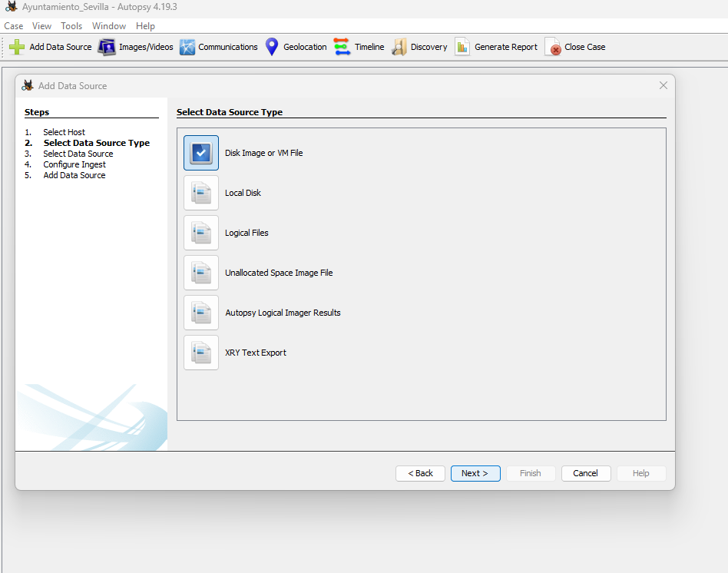Open the Geolocation map pin icon
The image size is (728, 573).
272,47
